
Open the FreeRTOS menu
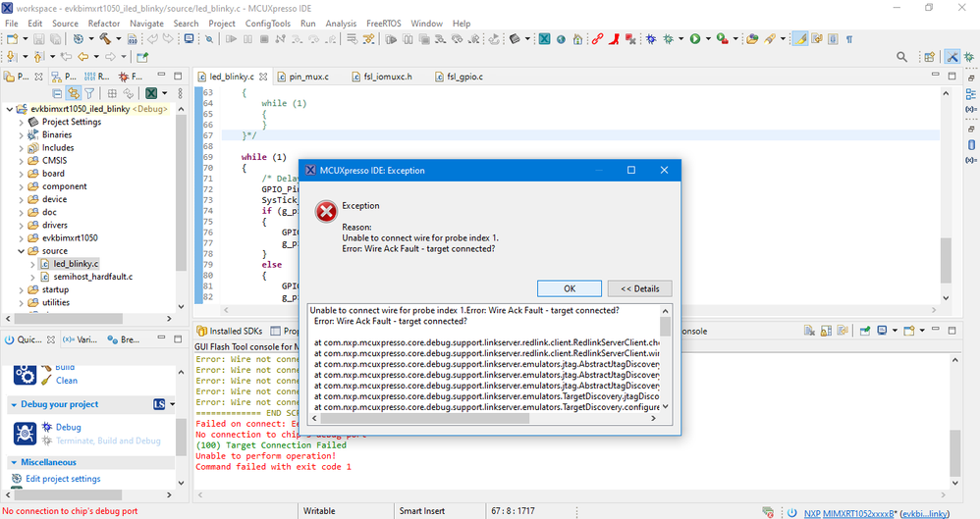click(384, 24)
